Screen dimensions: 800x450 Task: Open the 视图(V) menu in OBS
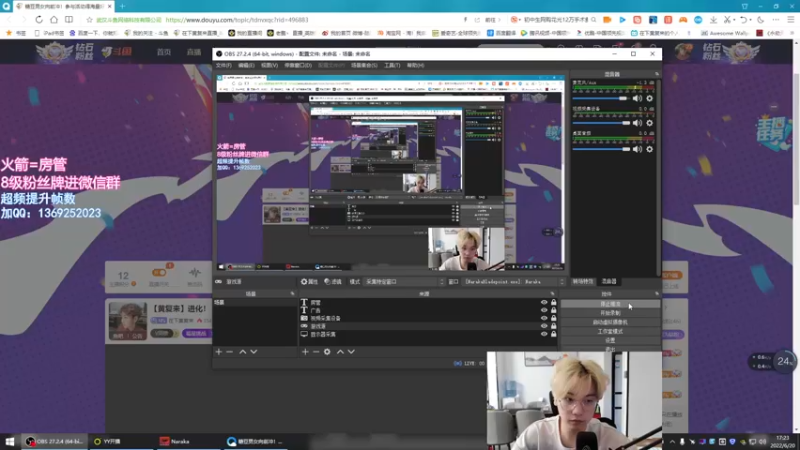(x=269, y=65)
